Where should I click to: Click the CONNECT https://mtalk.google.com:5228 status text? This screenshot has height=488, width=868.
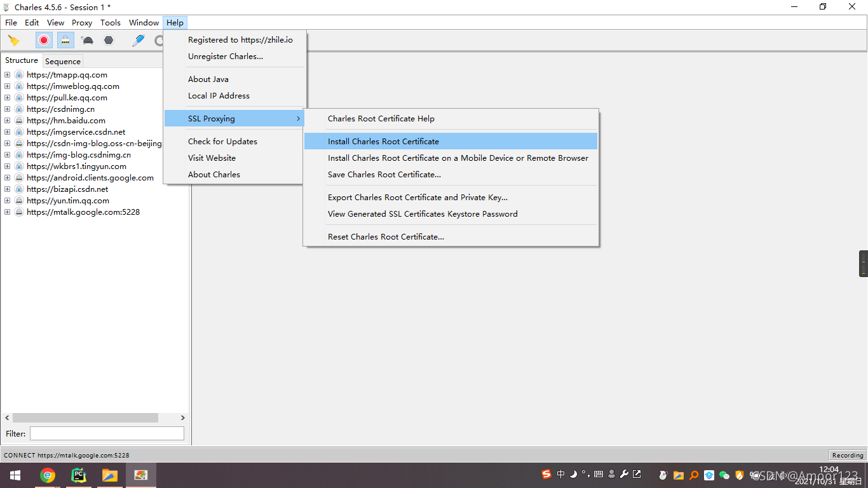click(67, 455)
